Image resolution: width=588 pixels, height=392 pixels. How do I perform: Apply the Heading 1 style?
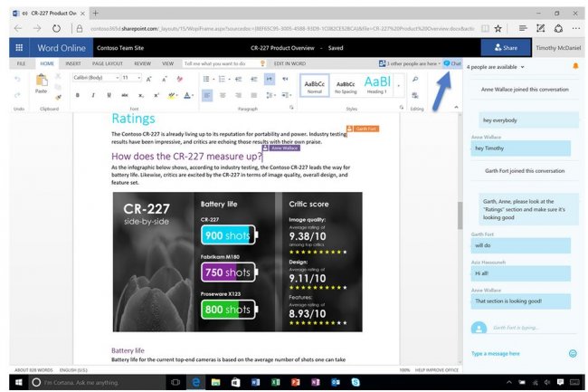click(x=377, y=85)
